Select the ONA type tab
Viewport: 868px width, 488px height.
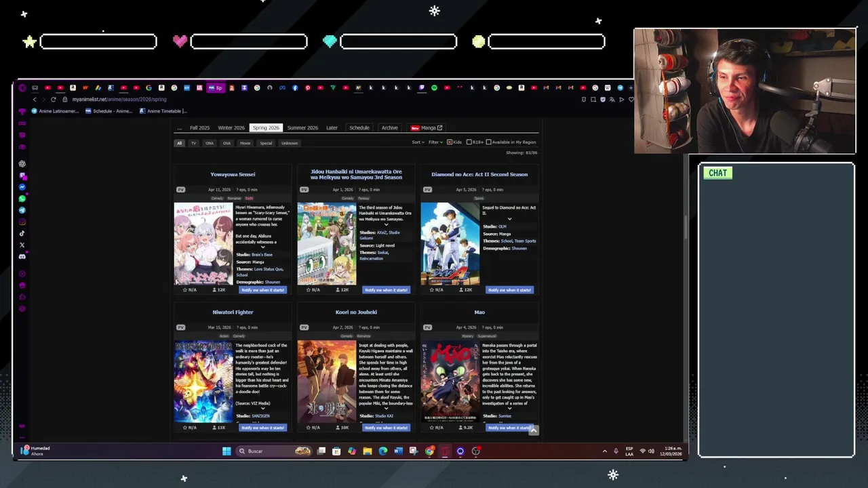[210, 143]
